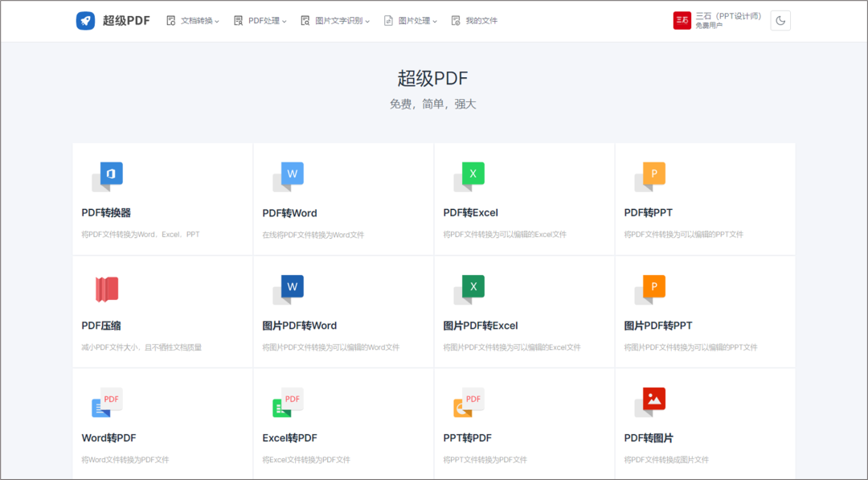This screenshot has height=480, width=868.
Task: Expand the PDF处理 dropdown menu
Action: [x=260, y=21]
